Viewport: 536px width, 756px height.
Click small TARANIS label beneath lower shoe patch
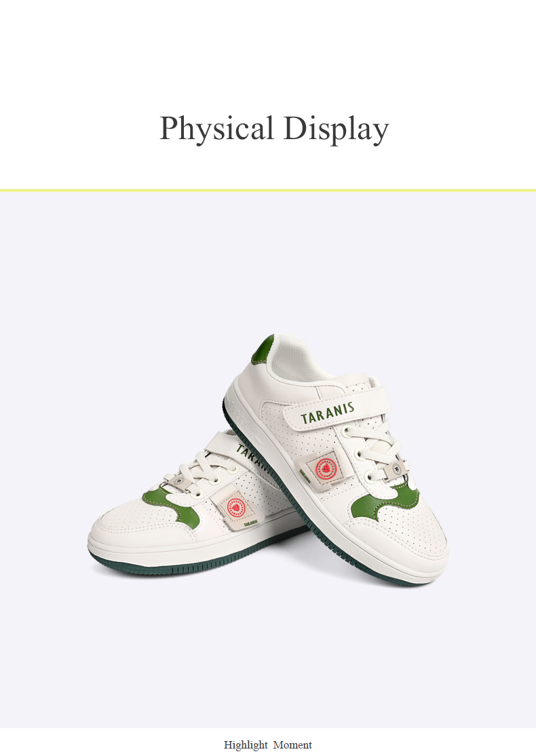click(x=250, y=524)
